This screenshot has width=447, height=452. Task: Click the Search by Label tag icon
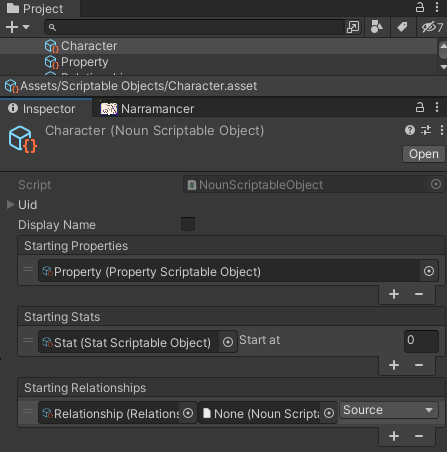tap(402, 27)
